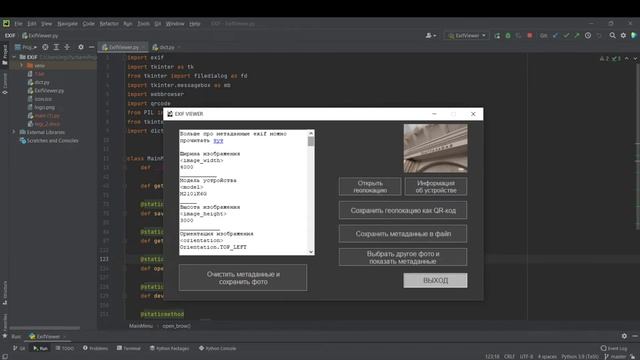Image resolution: width=640 pixels, height=360 pixels.
Task: Click the green Debug bug icon
Action: point(508,36)
